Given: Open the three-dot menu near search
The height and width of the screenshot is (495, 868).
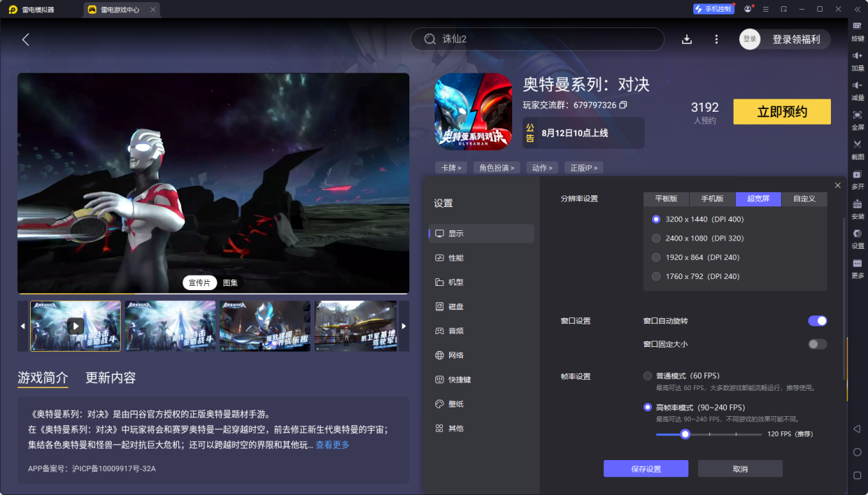Looking at the screenshot, I should 716,39.
